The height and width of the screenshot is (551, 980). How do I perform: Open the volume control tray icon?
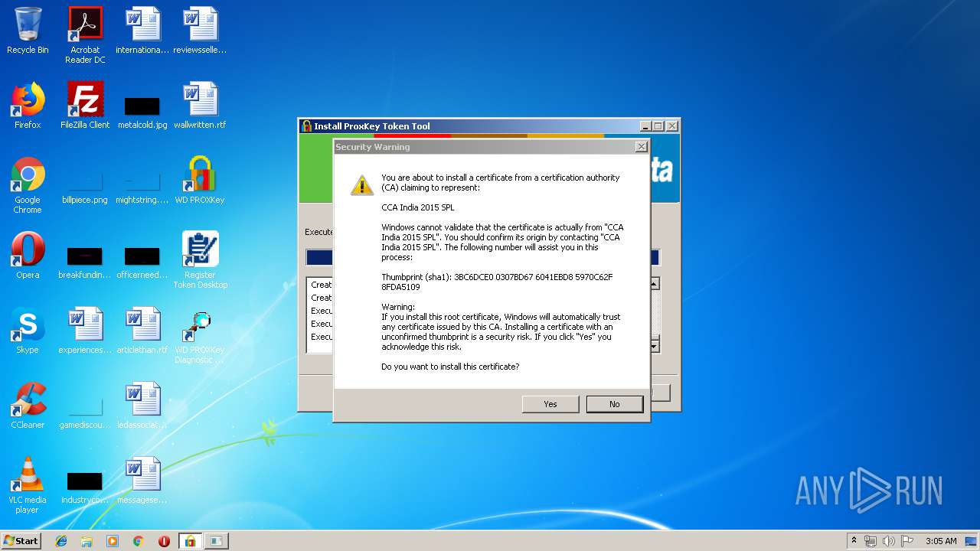click(x=889, y=541)
